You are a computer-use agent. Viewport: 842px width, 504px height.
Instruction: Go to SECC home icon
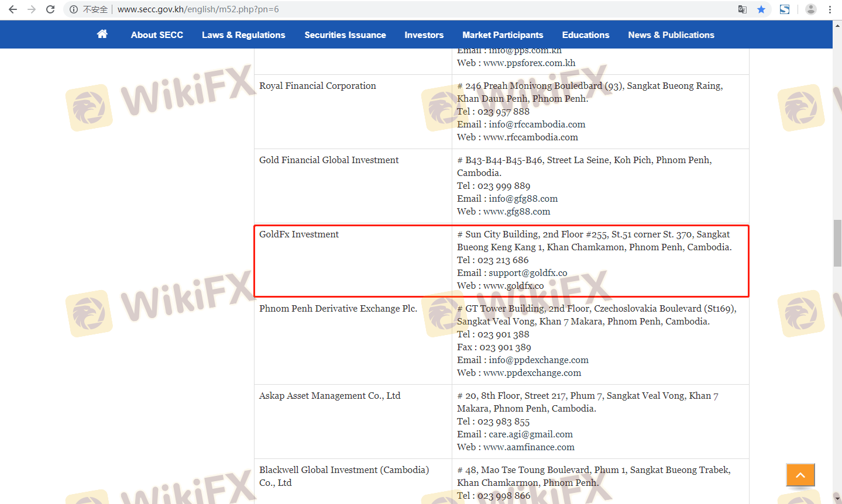click(x=102, y=34)
